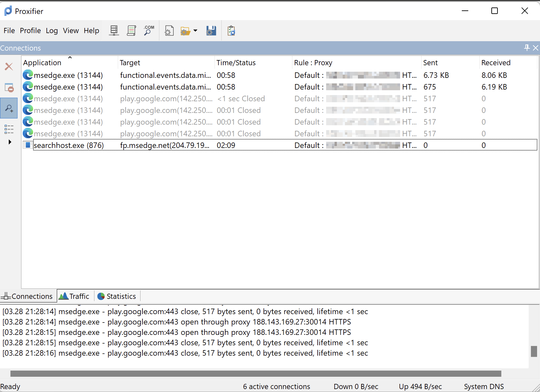Click the save profile floppy icon
The width and height of the screenshot is (540, 392).
[211, 31]
